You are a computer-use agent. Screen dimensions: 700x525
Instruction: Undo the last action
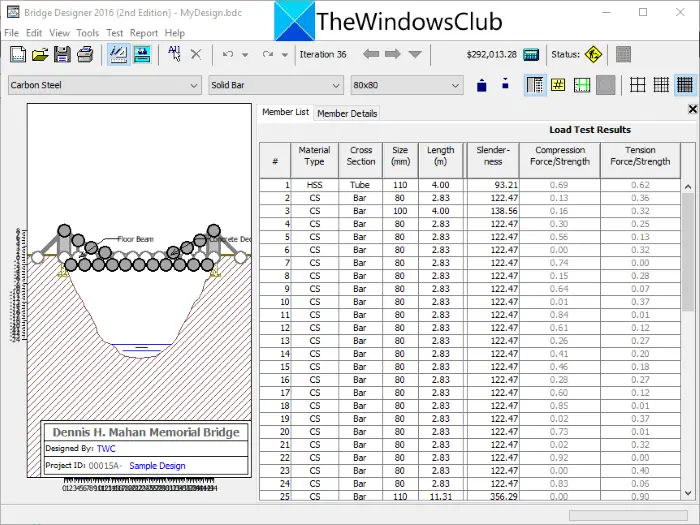coord(228,54)
